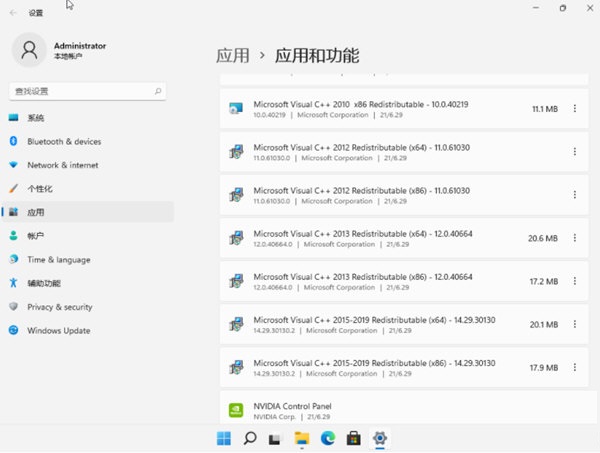Open the Windows Start menu
Viewport: 600px width, 453px height.
[x=223, y=438]
